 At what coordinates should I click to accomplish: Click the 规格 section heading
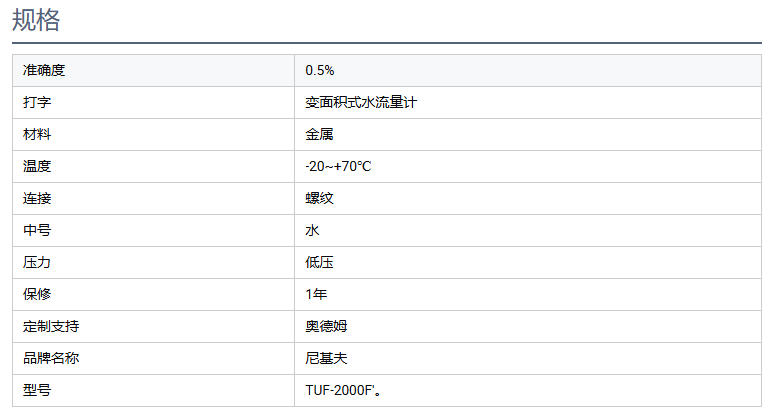coord(36,20)
